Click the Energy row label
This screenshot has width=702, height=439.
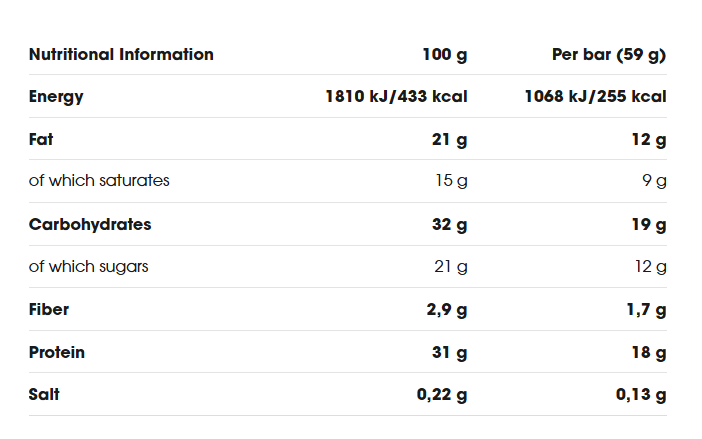(x=56, y=97)
